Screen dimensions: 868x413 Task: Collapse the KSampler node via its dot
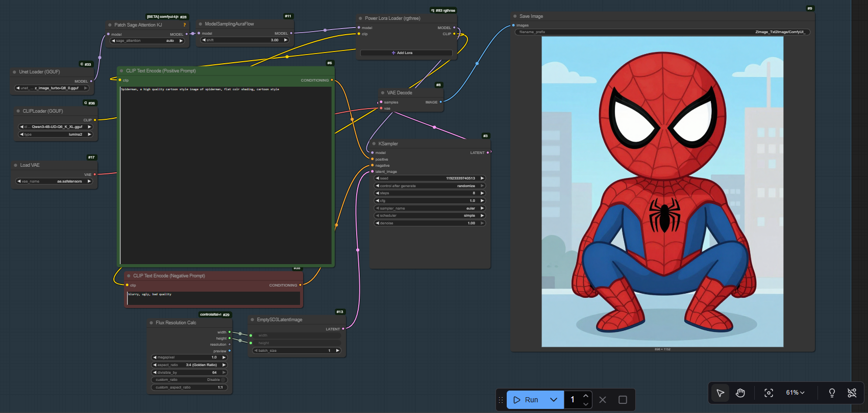(374, 144)
